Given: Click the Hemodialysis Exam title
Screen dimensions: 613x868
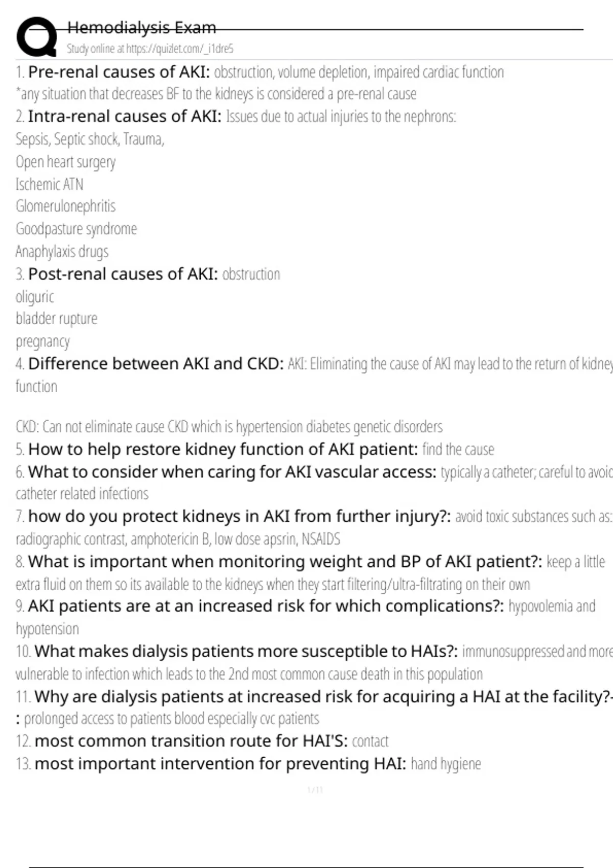Looking at the screenshot, I should pyautogui.click(x=142, y=28).
